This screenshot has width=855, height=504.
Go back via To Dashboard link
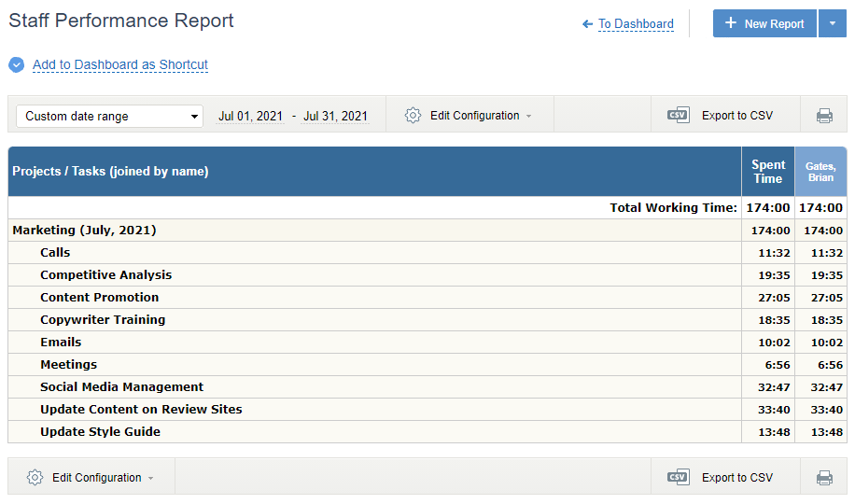pyautogui.click(x=636, y=24)
